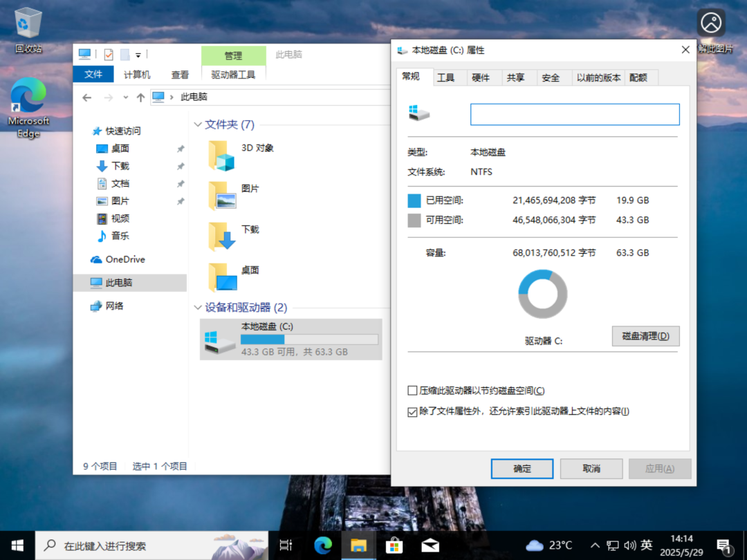
Task: Switch to the 工具 tab
Action: tap(446, 77)
